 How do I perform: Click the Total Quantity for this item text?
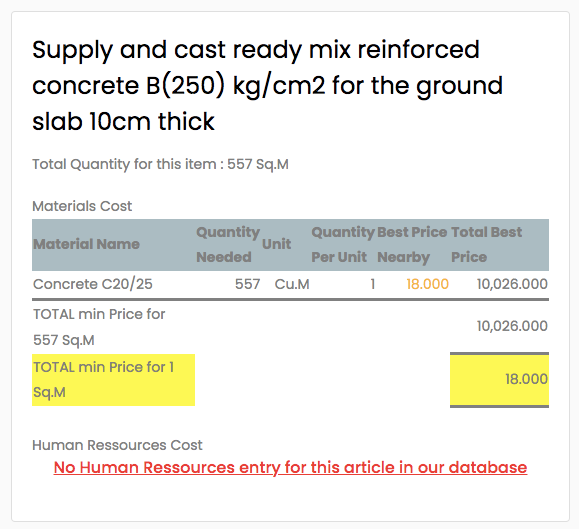point(160,164)
